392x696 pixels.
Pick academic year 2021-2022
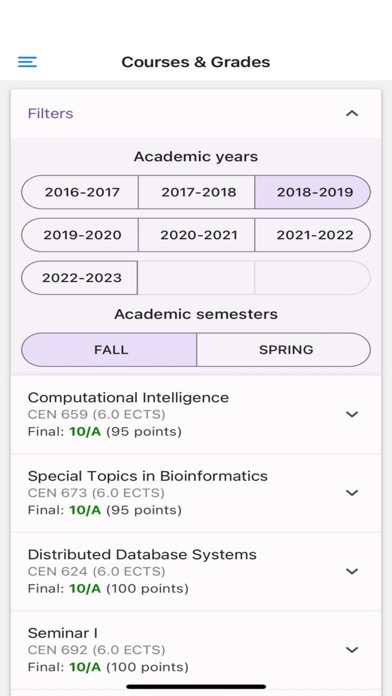(313, 235)
